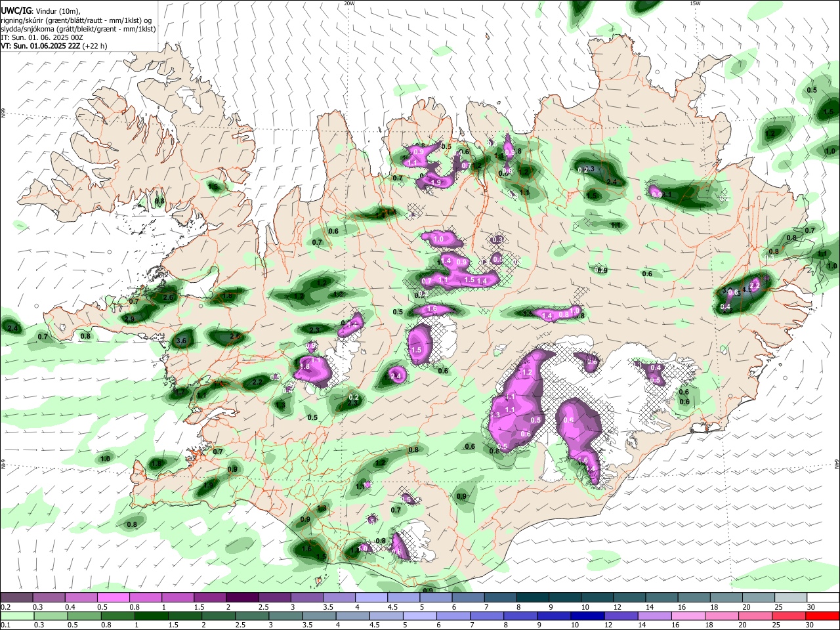Select the '30' label of the upper legend row
840x630 pixels.
click(x=811, y=607)
